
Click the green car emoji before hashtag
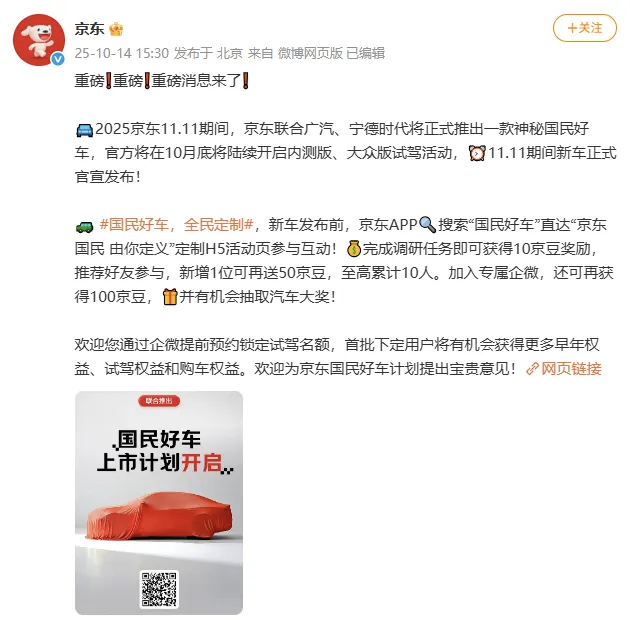pos(84,227)
